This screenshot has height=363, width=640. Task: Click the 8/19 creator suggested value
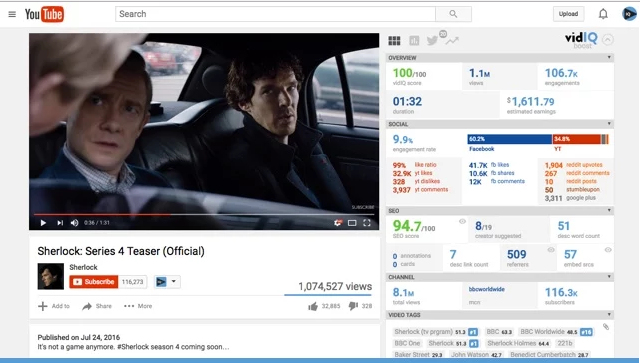[x=483, y=226]
